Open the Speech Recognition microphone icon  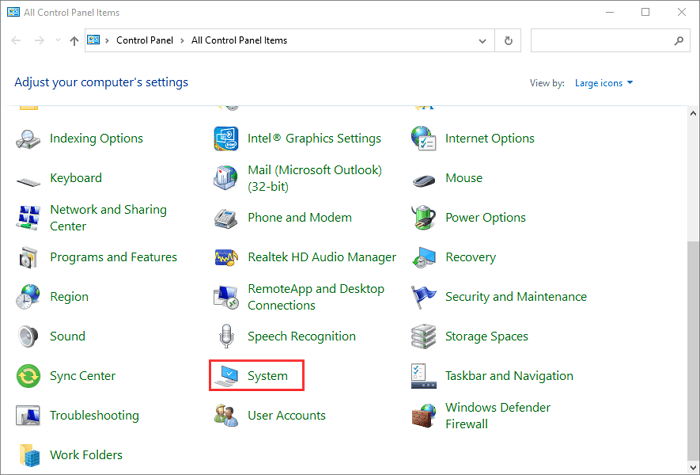226,336
